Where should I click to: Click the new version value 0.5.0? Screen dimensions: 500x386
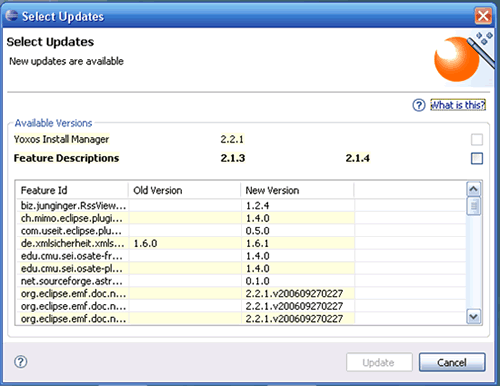click(257, 231)
